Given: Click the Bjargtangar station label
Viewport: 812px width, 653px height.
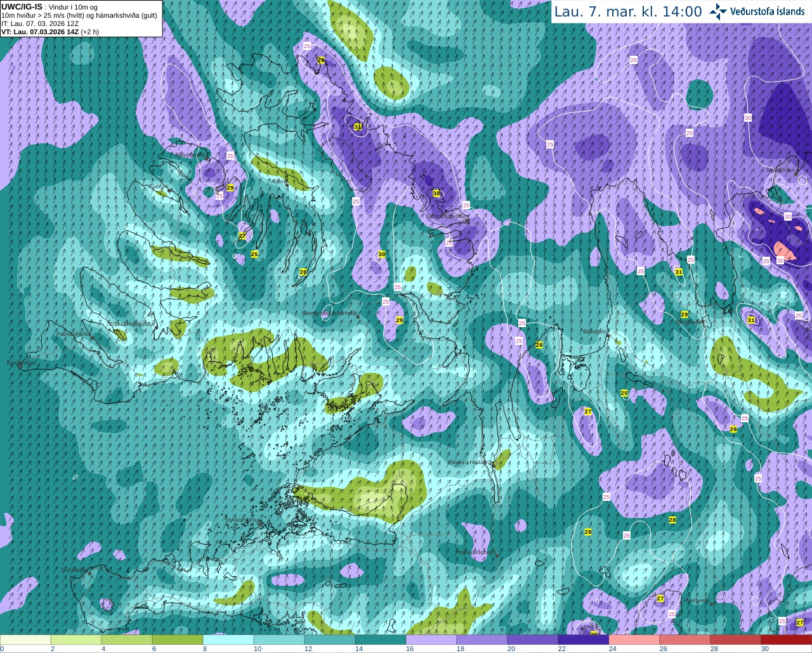Looking at the screenshot, I should 21,363.
